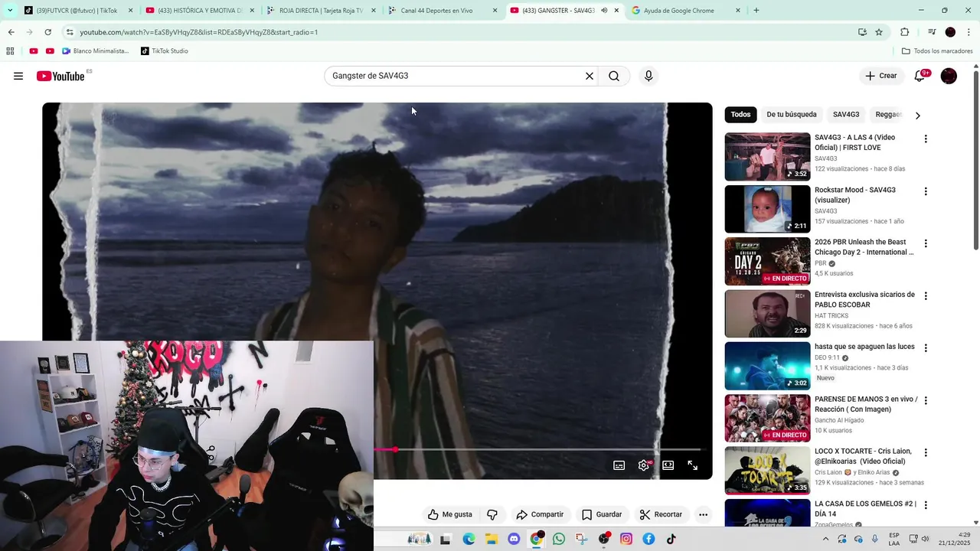Viewport: 980px width, 551px height.
Task: Open player settings gear
Action: [644, 465]
